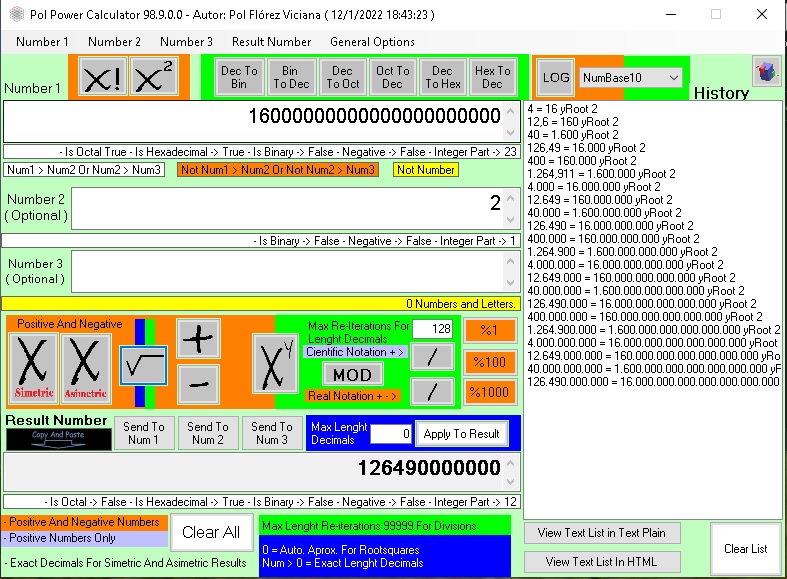Screen dimensions: 787x579
Task: Click the Copy And Paste arrow graphic
Action: point(58,440)
